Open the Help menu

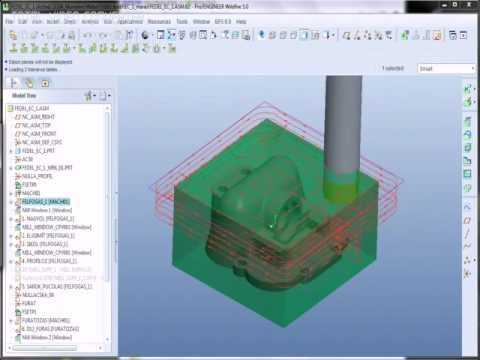241,22
